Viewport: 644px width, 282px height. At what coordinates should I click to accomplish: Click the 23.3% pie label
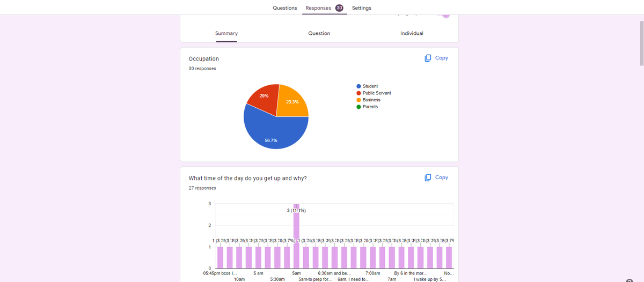[x=292, y=101]
